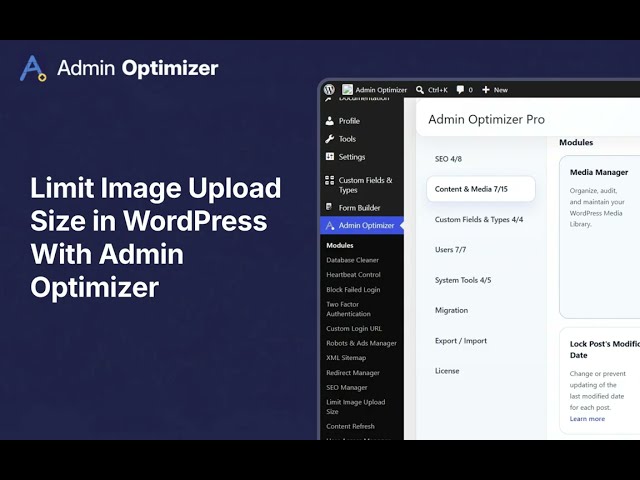Click the Profile user icon
The height and width of the screenshot is (480, 640).
click(x=330, y=121)
